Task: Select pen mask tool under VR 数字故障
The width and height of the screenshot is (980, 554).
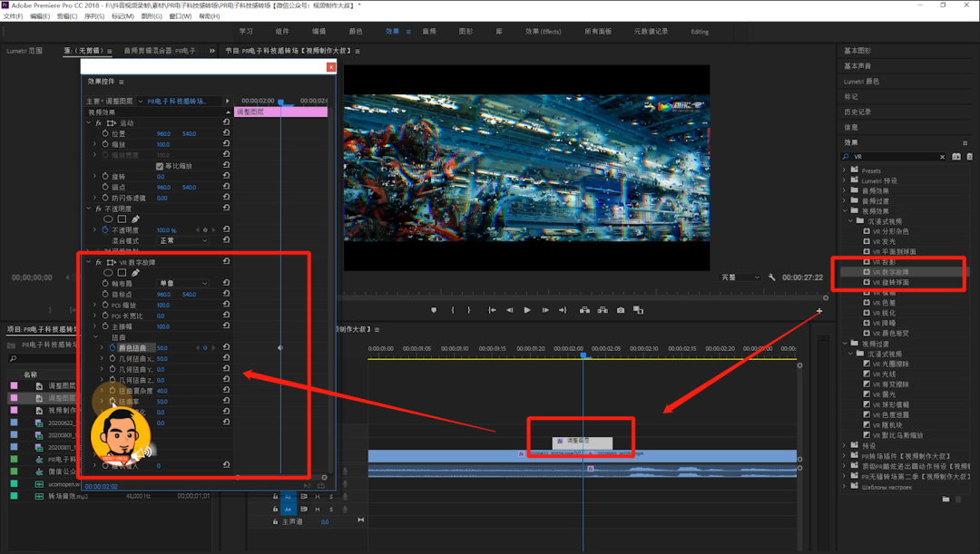Action: pyautogui.click(x=135, y=272)
